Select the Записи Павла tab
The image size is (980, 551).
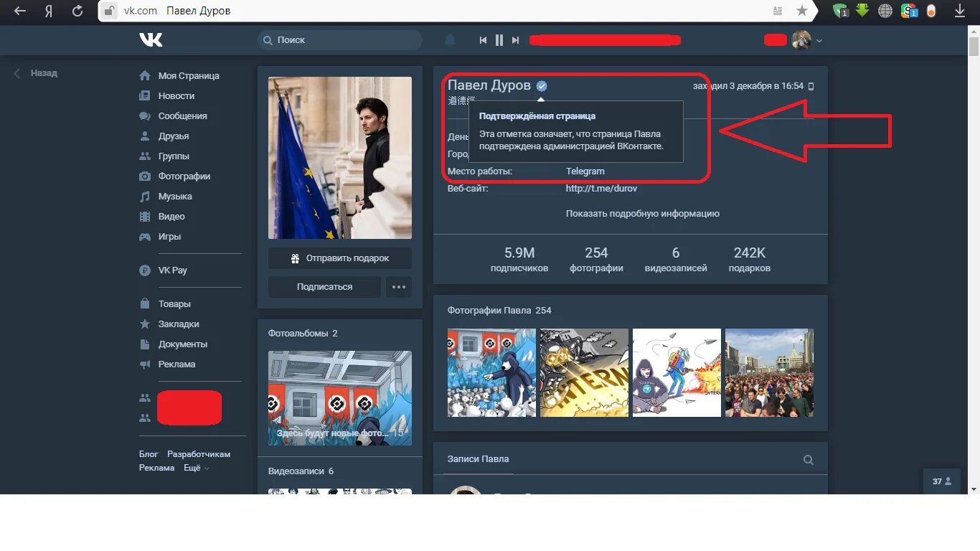tap(478, 459)
